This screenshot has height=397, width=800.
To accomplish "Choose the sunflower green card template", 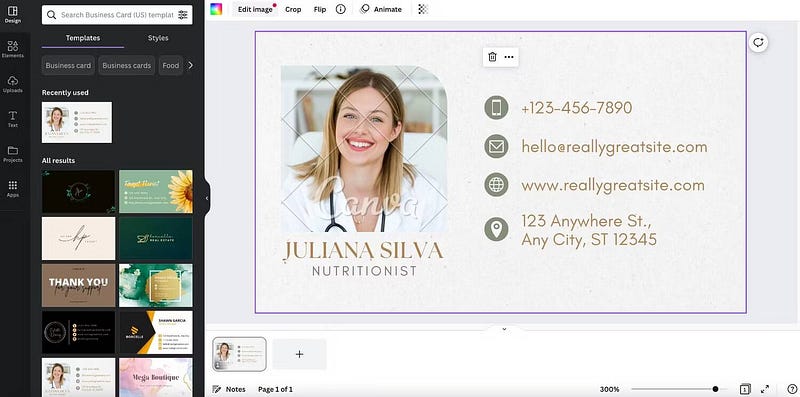I will [156, 191].
